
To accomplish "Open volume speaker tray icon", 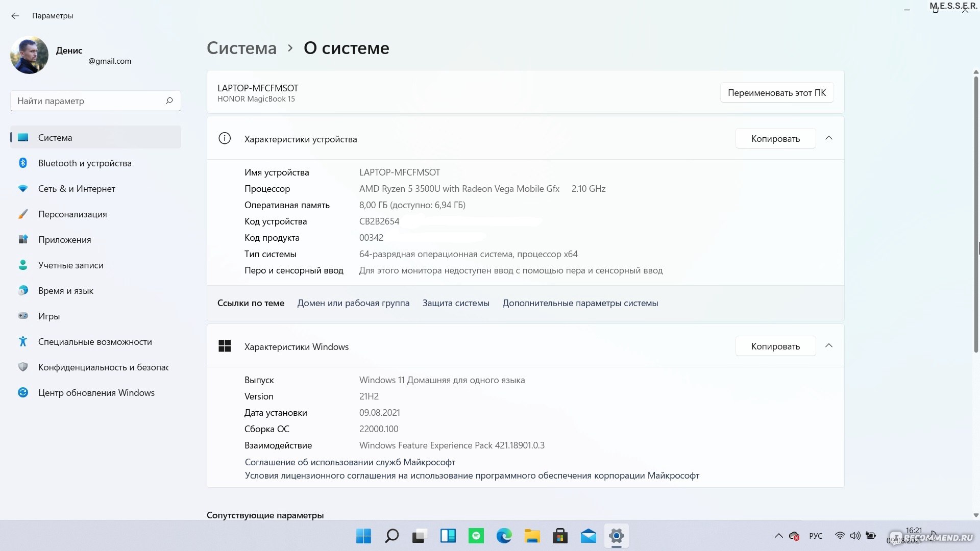I will [855, 536].
